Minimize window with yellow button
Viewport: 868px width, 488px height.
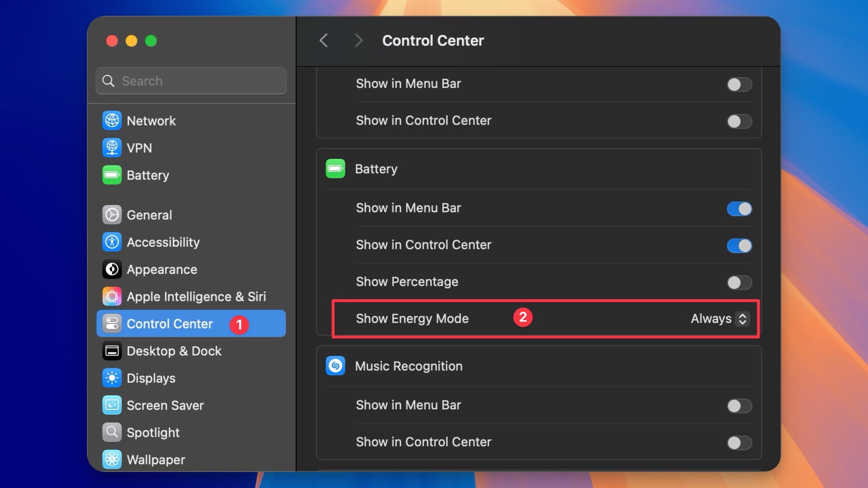click(x=132, y=41)
